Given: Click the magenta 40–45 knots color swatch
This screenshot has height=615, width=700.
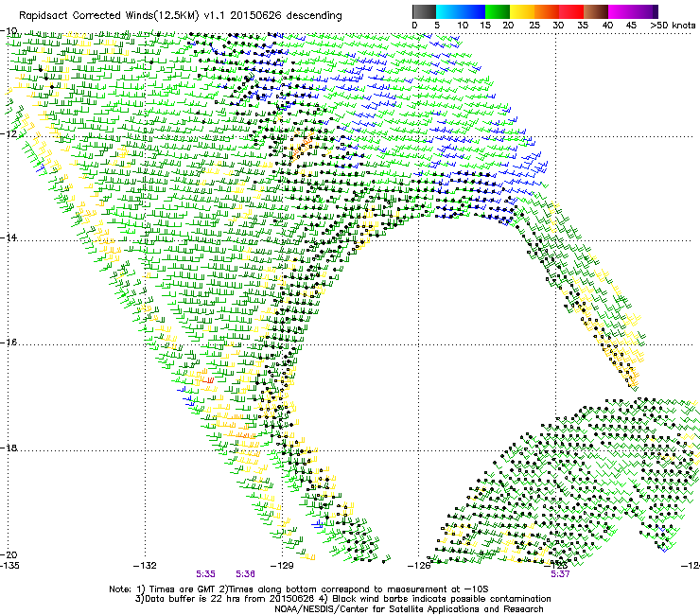Looking at the screenshot, I should (x=621, y=11).
